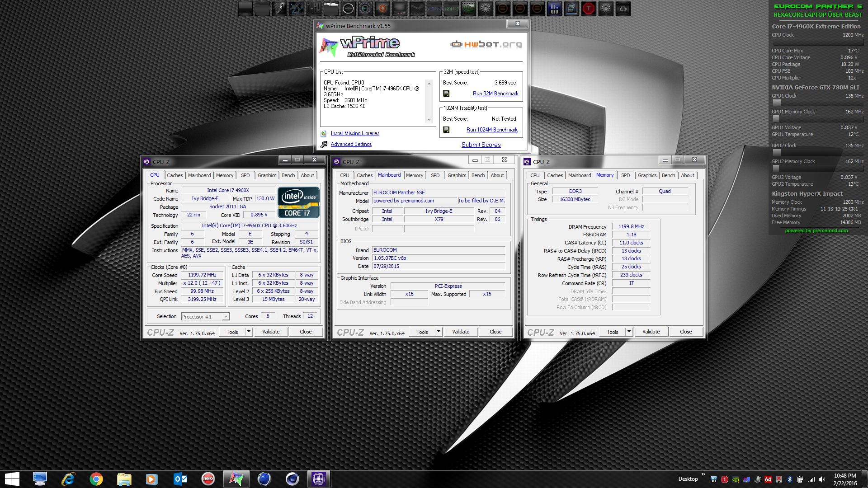Select SPD tab in the Memory CPU-Z window
This screenshot has height=488, width=868.
(625, 175)
